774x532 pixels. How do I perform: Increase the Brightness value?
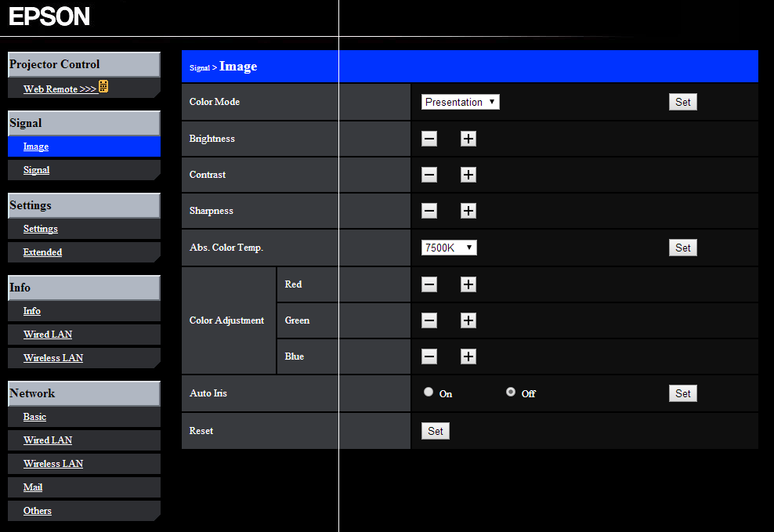point(468,139)
